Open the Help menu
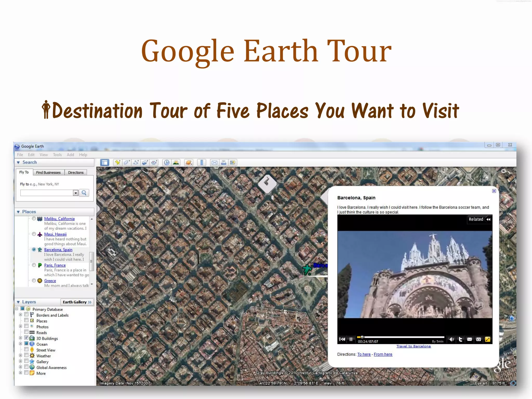Viewport: 532px width, 399px height. pyautogui.click(x=83, y=155)
